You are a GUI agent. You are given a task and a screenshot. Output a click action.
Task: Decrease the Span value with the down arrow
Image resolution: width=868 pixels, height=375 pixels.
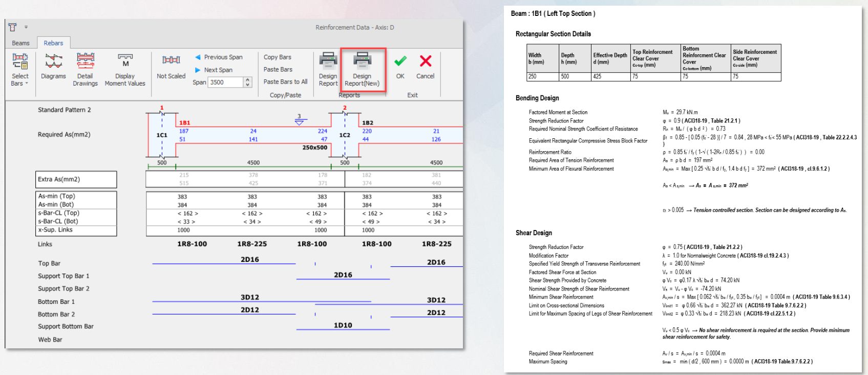(x=248, y=85)
